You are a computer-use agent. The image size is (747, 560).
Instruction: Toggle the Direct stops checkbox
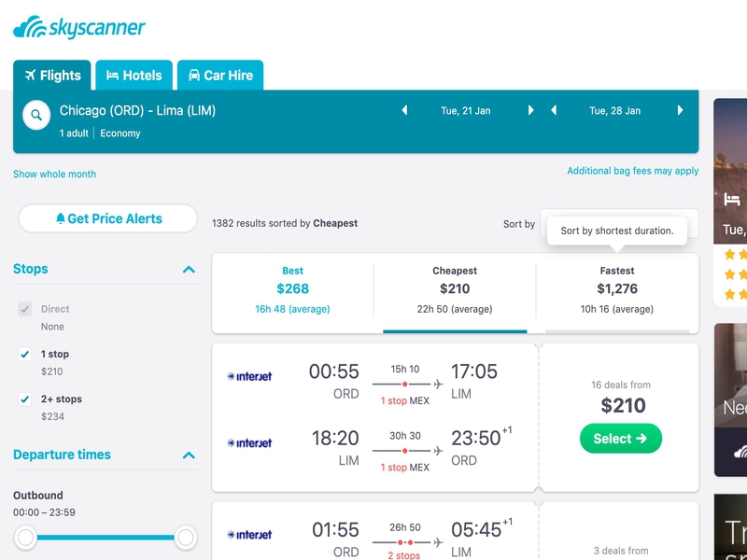[x=25, y=309]
